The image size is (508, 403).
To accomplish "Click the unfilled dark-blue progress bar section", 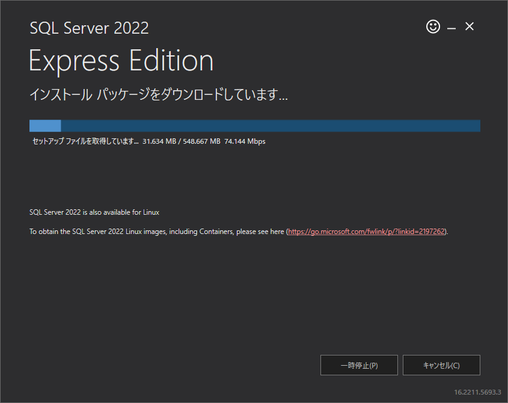I will [271, 126].
